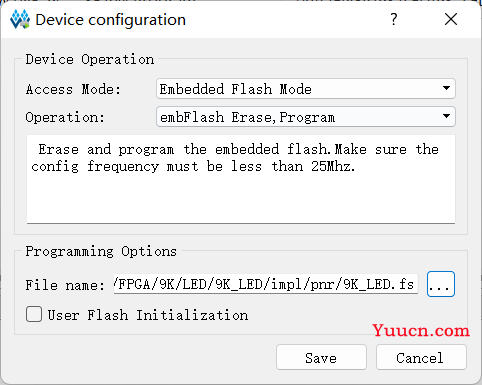Close the Device configuration dialog
This screenshot has width=482, height=385.
coord(451,19)
